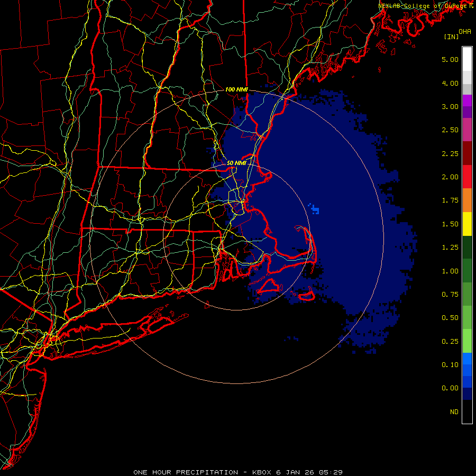Click the 0.75 legend value
476x476 pixels.
click(x=450, y=295)
